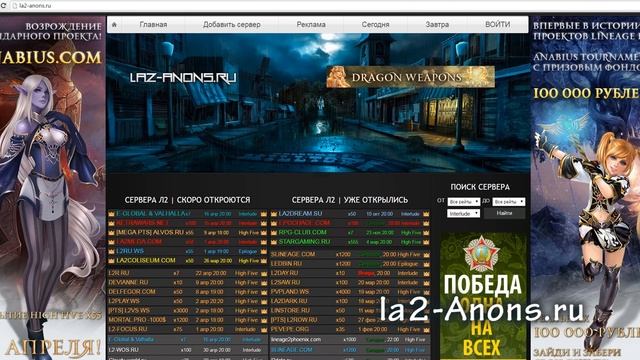The width and height of the screenshot is (640, 360).
Task: Click the LA2-ANONS.RU site logo
Action: coord(183,78)
